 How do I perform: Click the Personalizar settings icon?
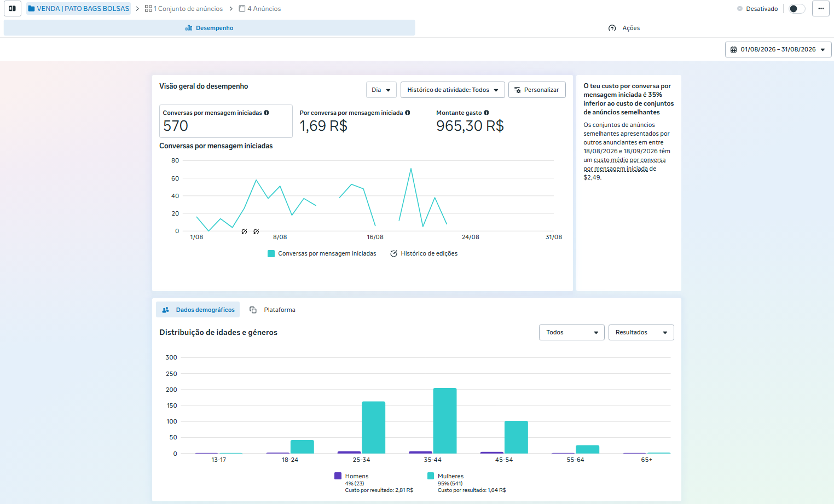(518, 90)
